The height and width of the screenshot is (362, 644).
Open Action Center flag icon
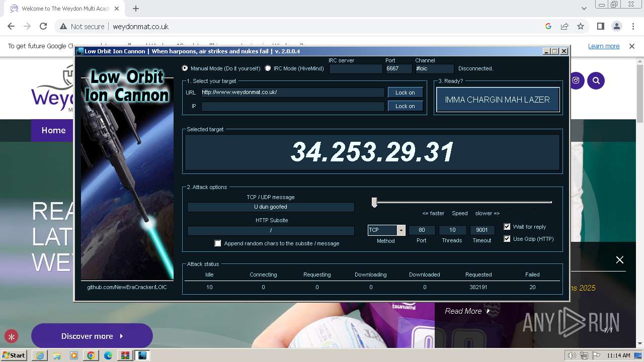(596, 355)
